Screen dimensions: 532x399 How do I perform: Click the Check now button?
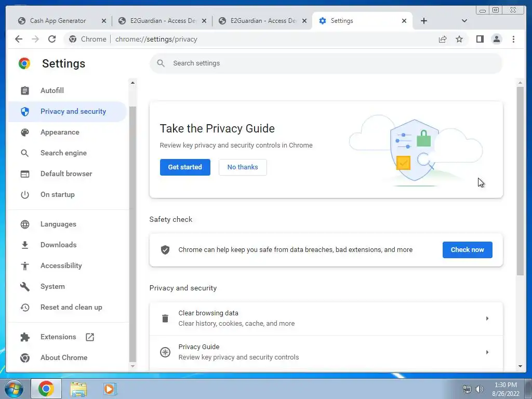click(x=467, y=250)
